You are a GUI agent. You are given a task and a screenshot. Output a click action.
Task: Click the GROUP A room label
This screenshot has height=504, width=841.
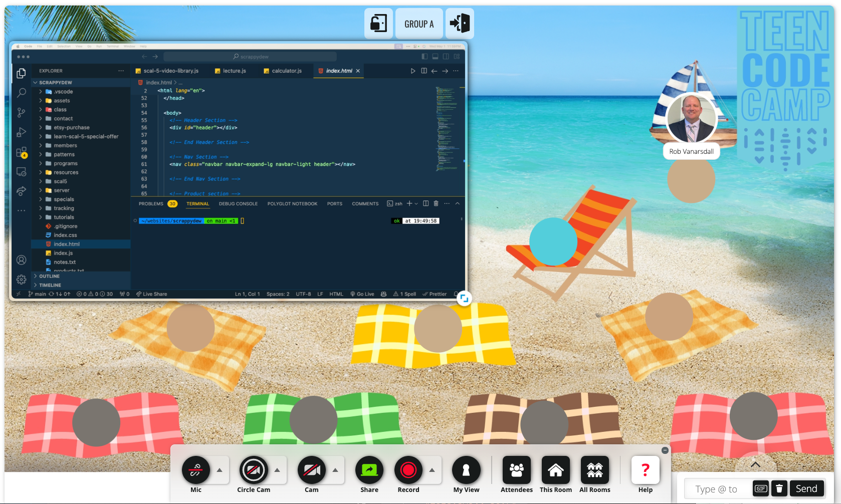click(419, 24)
